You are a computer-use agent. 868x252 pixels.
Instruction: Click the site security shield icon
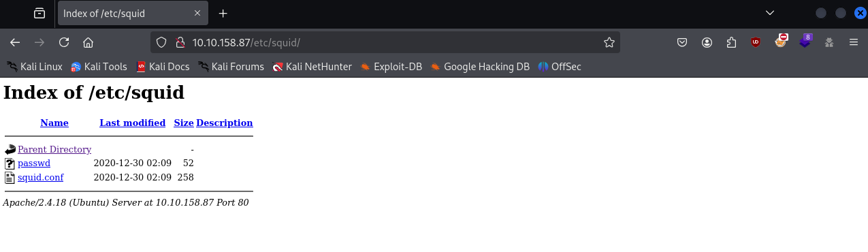161,42
